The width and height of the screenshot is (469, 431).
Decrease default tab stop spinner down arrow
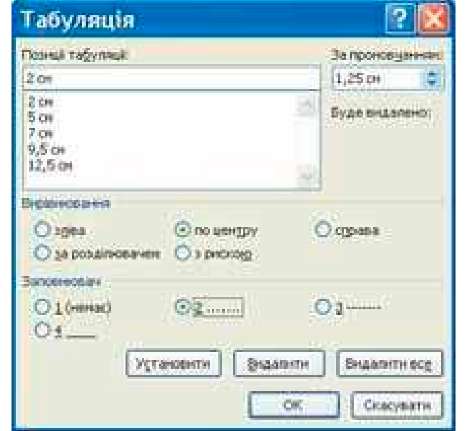click(x=432, y=83)
